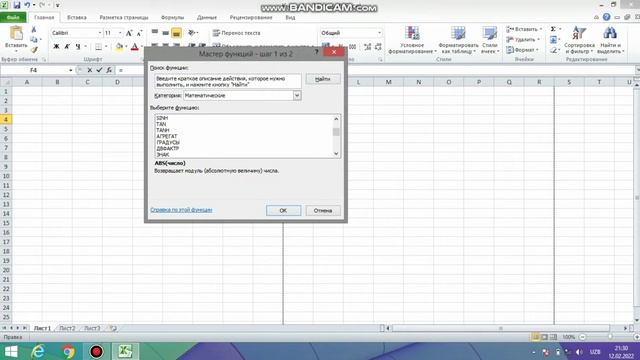Toggle highlighted bottom vertical alignment
The width and height of the screenshot is (640, 360).
[176, 33]
